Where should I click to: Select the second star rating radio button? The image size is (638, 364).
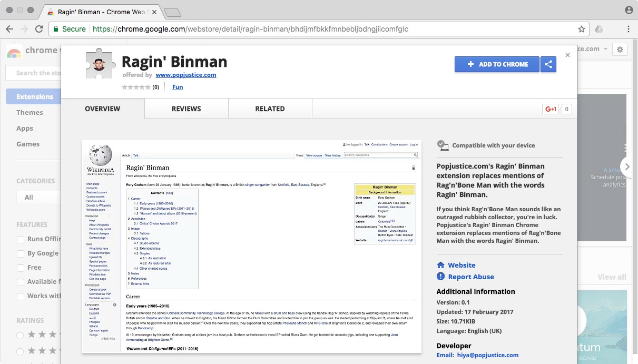[x=21, y=351]
